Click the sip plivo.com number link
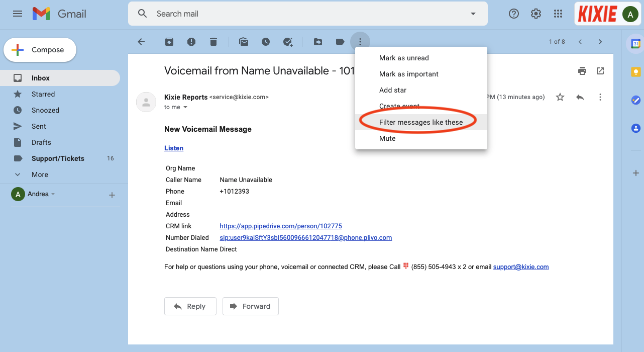 click(306, 237)
